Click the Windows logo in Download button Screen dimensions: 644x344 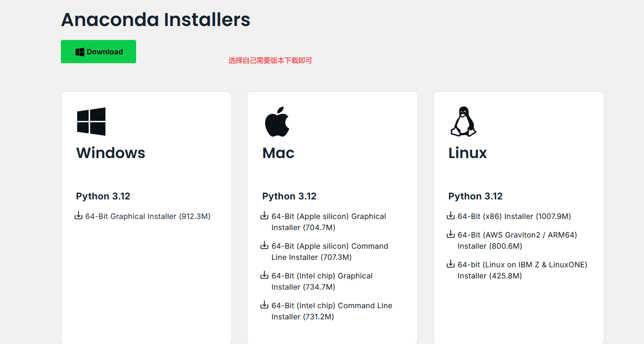pos(80,52)
